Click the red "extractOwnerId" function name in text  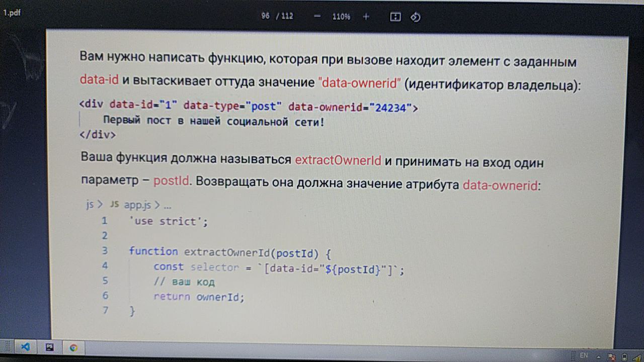tap(338, 160)
